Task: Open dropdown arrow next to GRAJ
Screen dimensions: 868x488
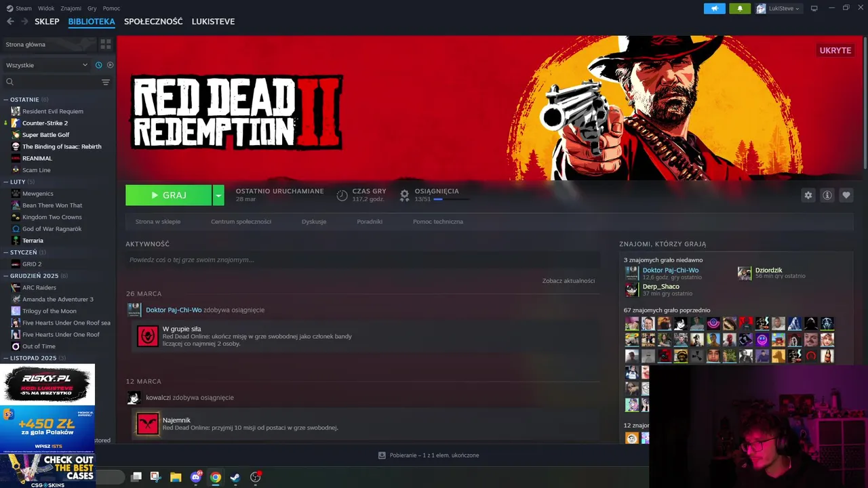Action: (218, 195)
